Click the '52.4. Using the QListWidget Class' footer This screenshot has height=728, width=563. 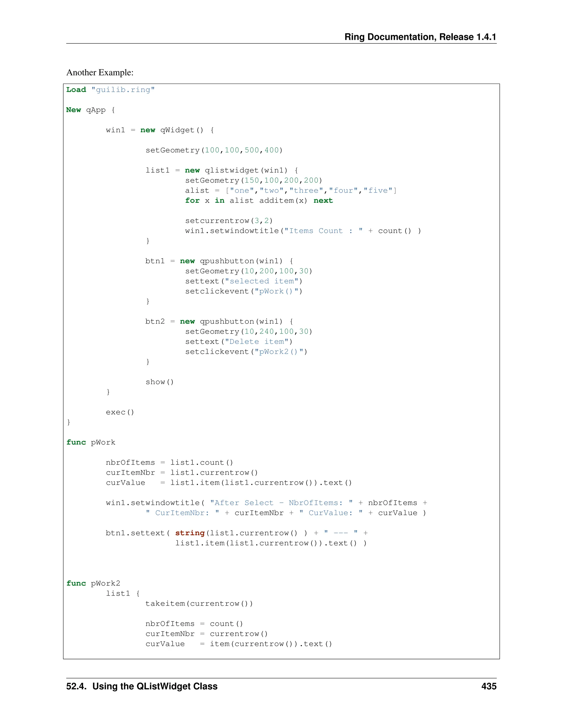click(x=142, y=686)
